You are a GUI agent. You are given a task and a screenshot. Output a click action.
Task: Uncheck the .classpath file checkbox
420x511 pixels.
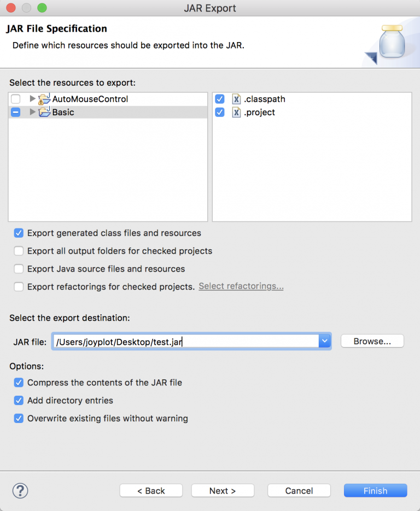[x=220, y=99]
